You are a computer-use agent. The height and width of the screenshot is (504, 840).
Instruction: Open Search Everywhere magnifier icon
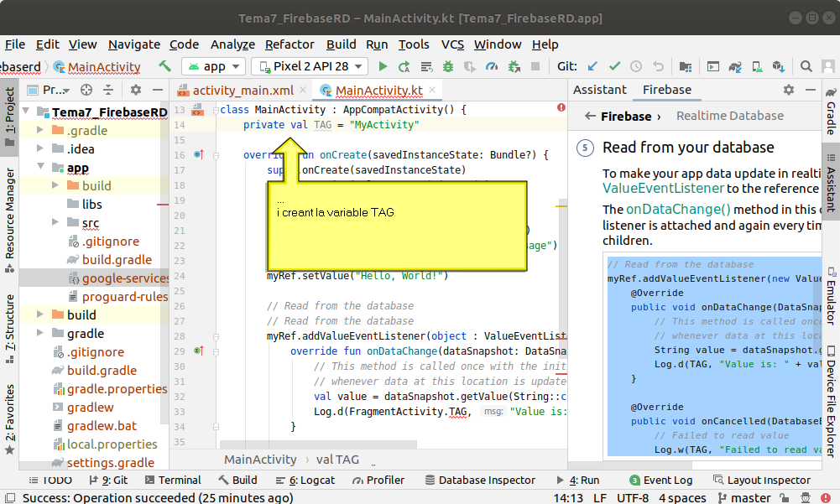pos(806,66)
